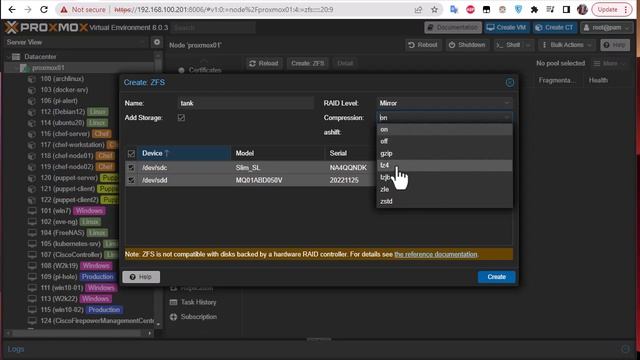
Task: Select VM 100 (archlinux)
Action: (62, 79)
